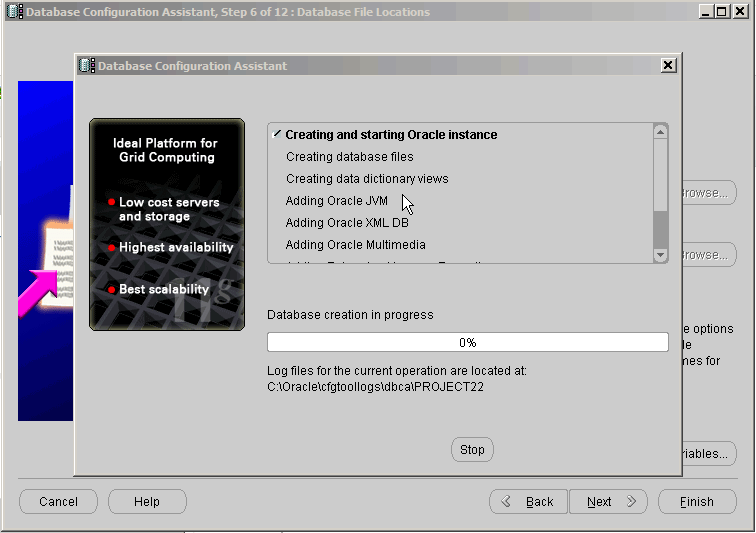756x533 pixels.
Task: Select 'Adding Oracle Multimedia' step
Action: 355,245
